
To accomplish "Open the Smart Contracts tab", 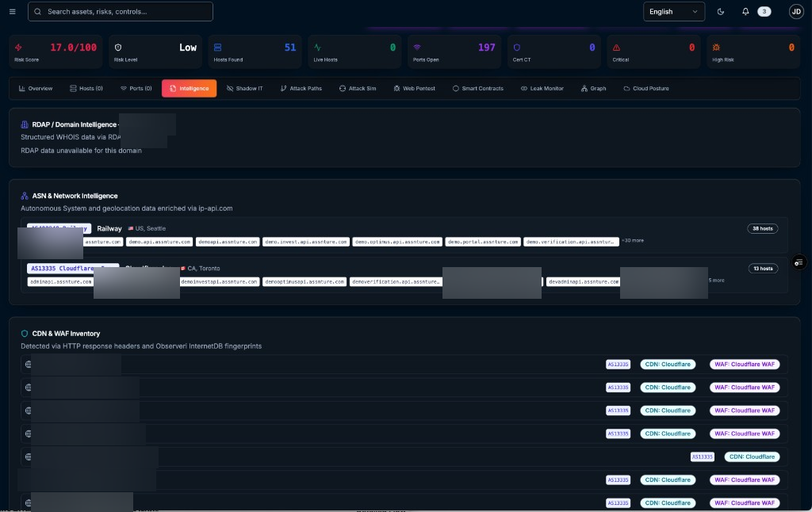I will (478, 89).
